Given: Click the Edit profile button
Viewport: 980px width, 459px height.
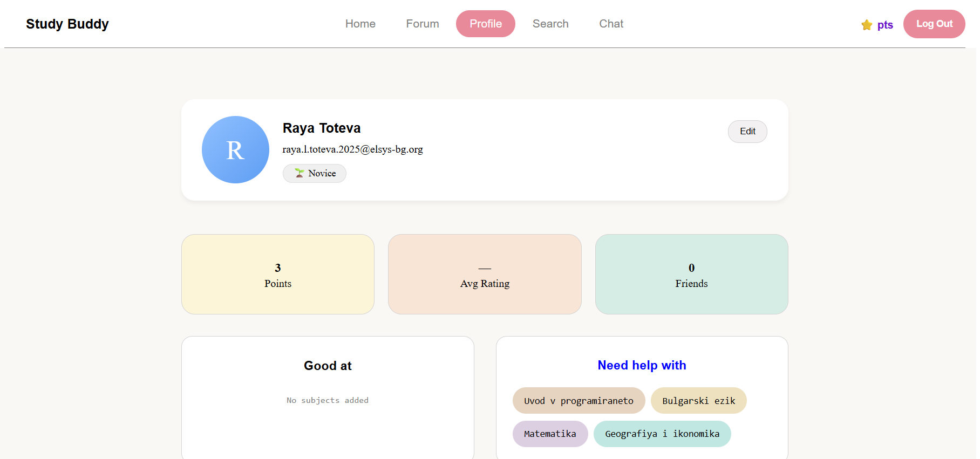Looking at the screenshot, I should point(747,132).
